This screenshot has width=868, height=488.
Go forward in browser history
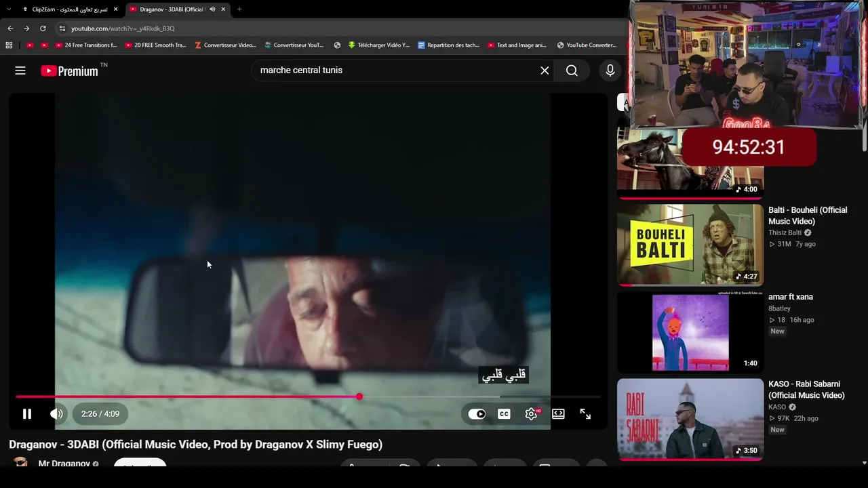tap(26, 28)
